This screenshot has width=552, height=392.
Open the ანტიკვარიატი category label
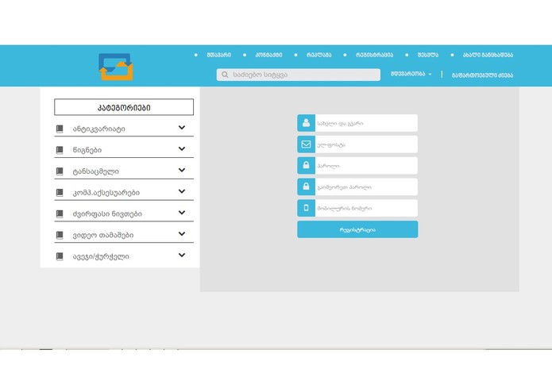(99, 129)
